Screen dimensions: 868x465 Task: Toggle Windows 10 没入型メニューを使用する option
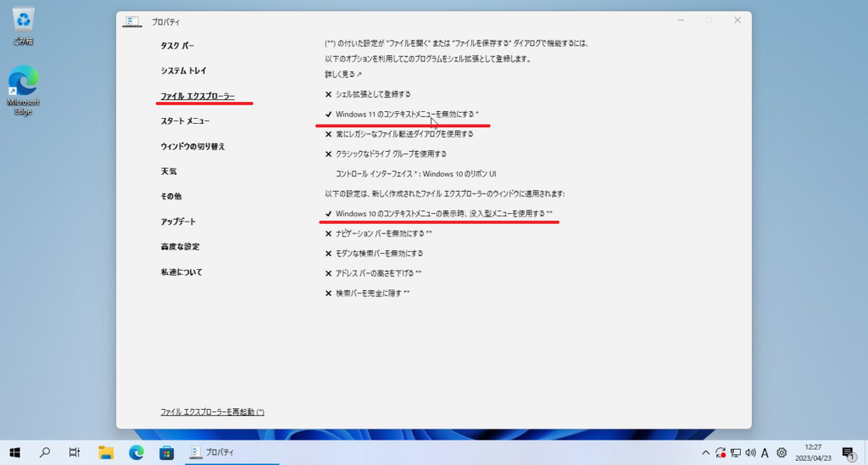coord(438,213)
